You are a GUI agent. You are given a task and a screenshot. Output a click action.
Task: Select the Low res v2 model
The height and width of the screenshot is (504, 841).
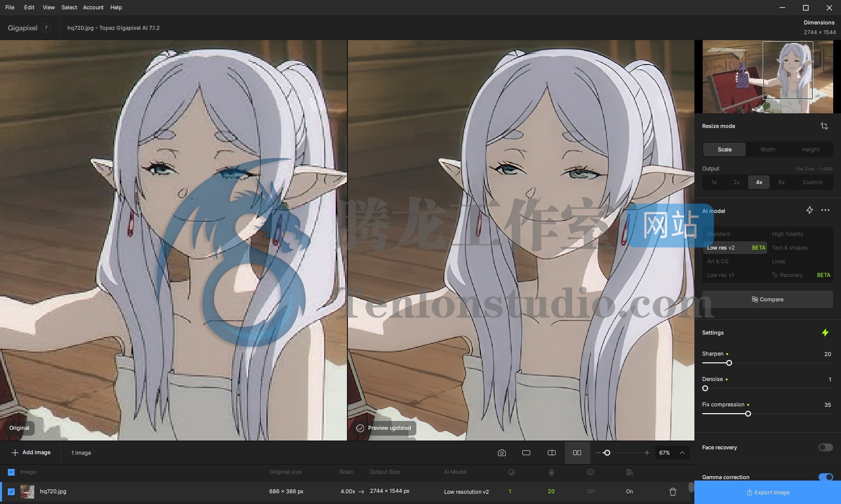pos(735,248)
